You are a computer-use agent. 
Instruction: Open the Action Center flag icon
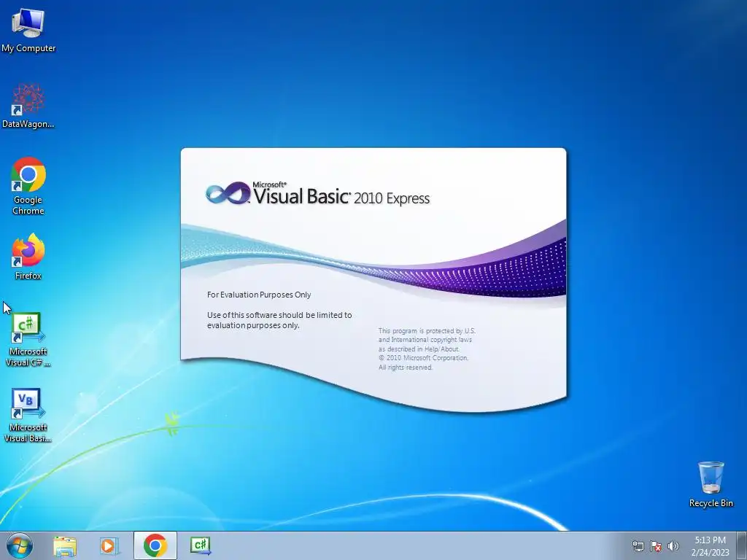pos(656,546)
